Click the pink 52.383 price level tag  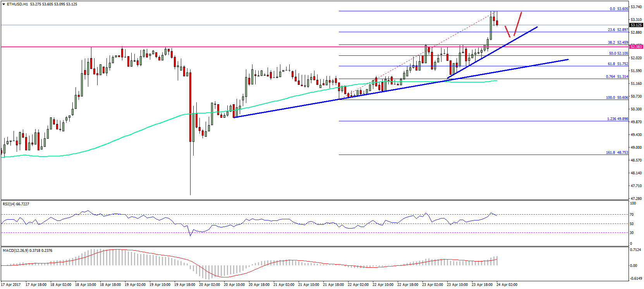(x=636, y=47)
